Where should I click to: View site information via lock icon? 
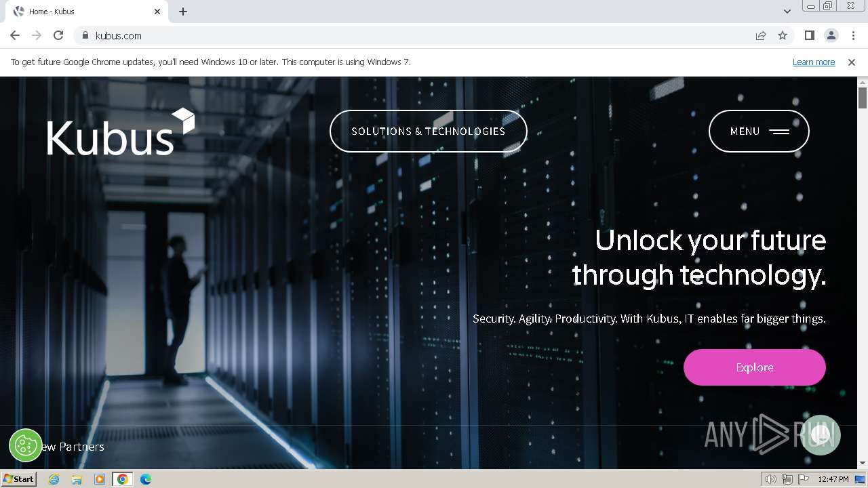(x=85, y=35)
